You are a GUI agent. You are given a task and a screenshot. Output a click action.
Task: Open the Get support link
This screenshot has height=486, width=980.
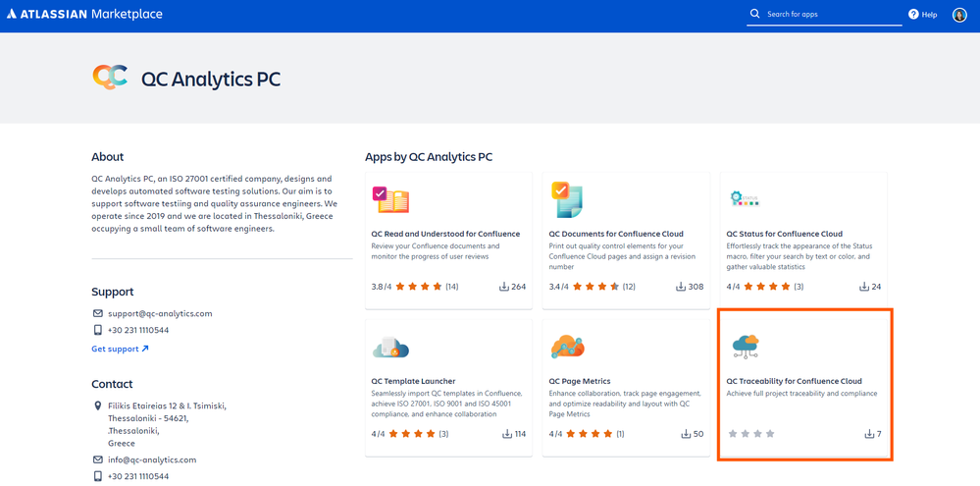coord(120,349)
